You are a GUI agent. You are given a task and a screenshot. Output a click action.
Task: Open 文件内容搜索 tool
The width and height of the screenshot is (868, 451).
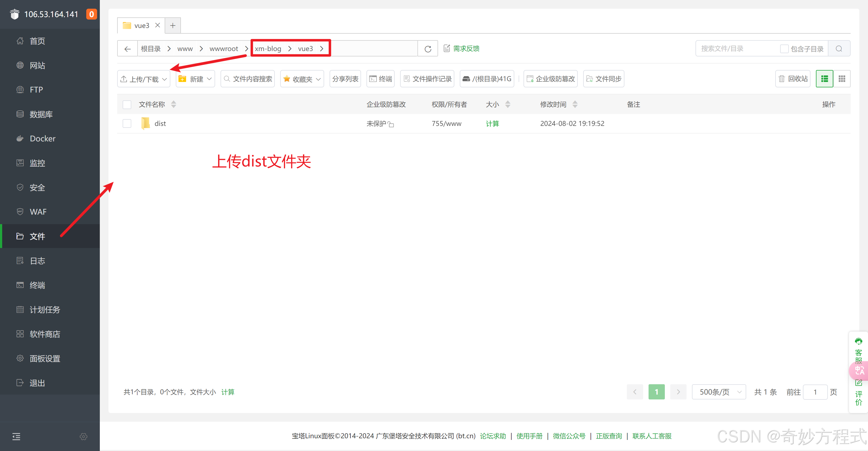248,79
